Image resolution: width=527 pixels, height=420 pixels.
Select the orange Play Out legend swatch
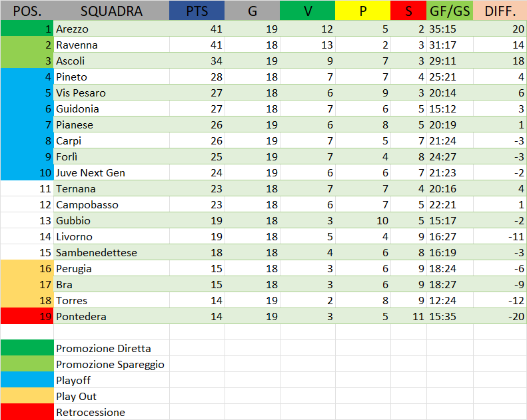point(27,396)
